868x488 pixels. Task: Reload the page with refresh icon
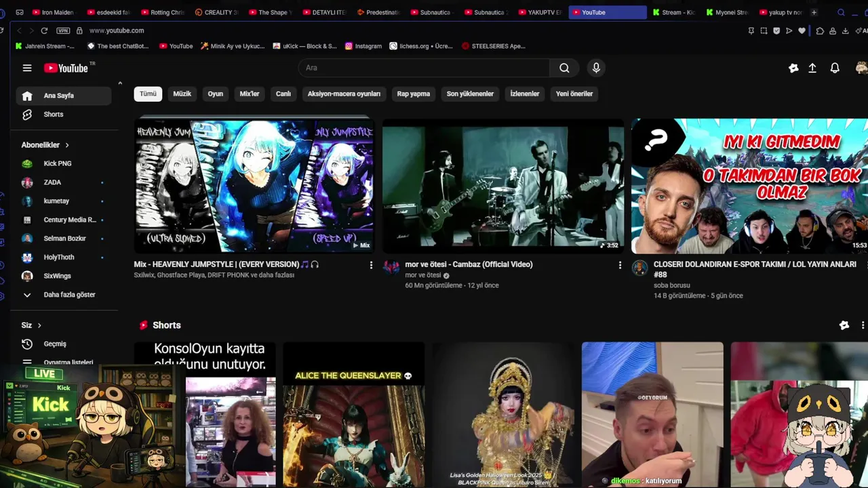coord(44,30)
